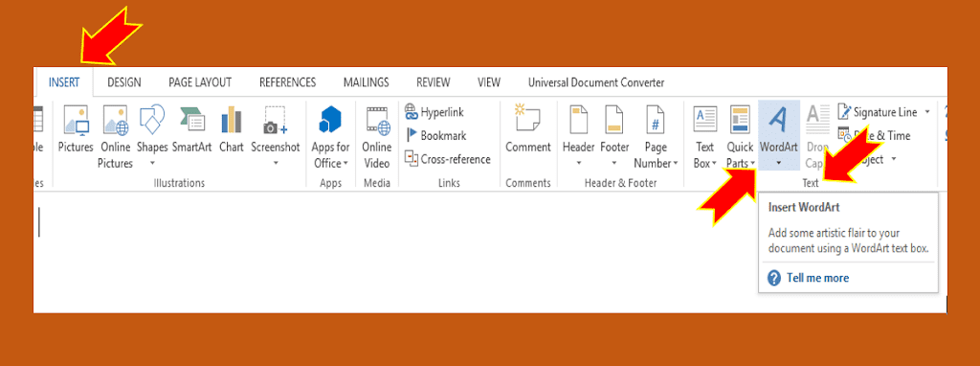
Task: Expand the Signature Line arrow
Action: click(x=927, y=112)
